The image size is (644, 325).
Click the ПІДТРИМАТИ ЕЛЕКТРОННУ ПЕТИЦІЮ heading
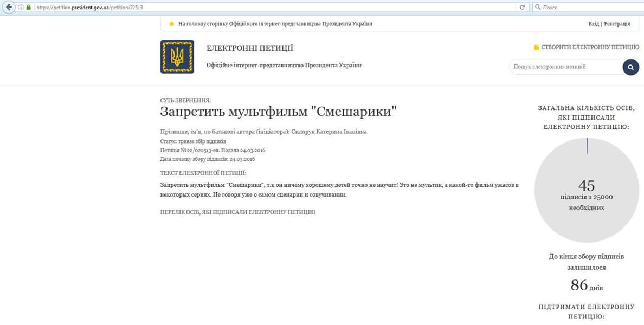click(587, 312)
